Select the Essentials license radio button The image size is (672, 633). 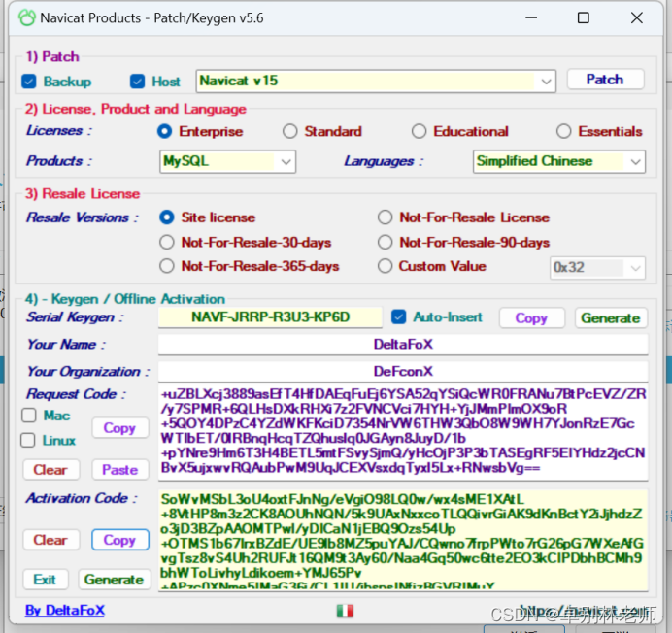(563, 131)
